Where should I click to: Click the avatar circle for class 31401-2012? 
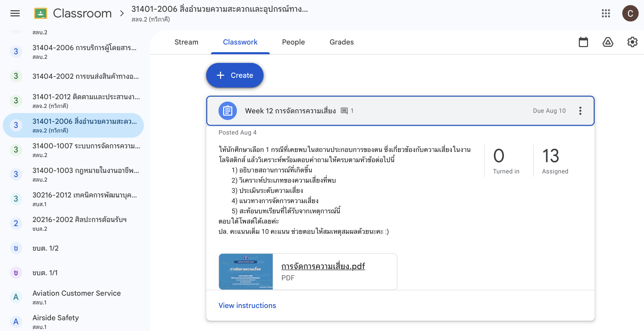[16, 101]
